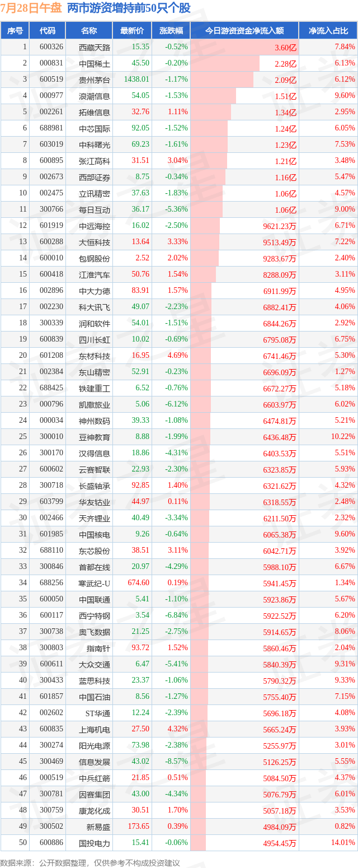This screenshot has height=868, width=358.
Task: Select the 最新价 column header
Action: [132, 31]
